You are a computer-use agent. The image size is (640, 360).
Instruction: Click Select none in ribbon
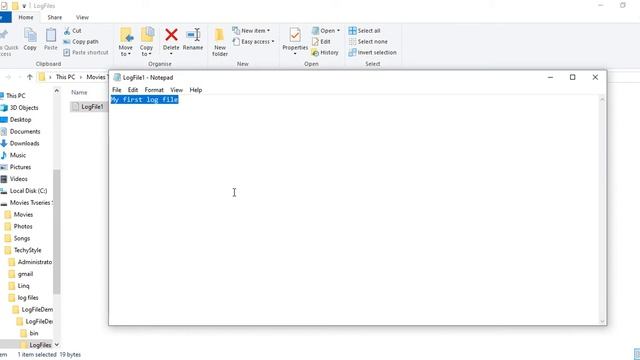coord(368,42)
